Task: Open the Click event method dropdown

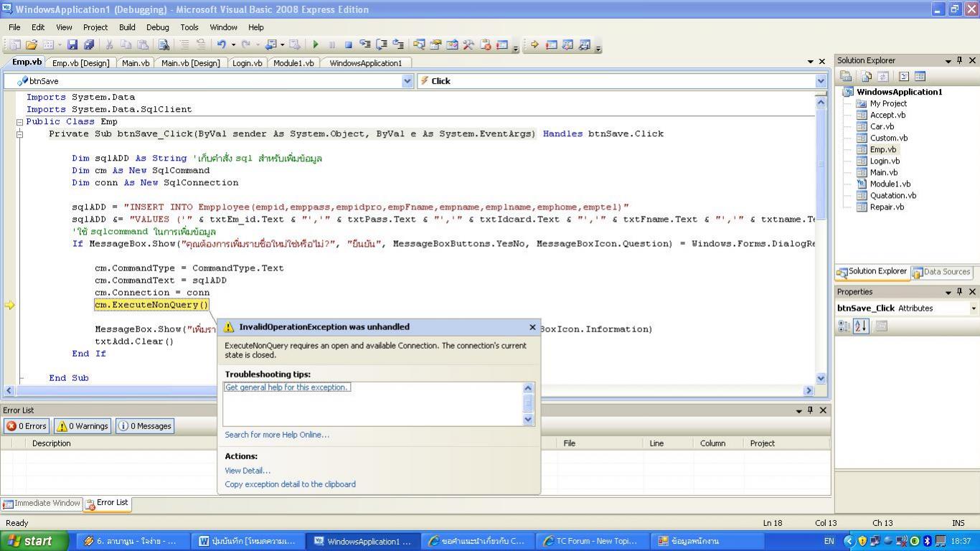Action: (x=820, y=81)
